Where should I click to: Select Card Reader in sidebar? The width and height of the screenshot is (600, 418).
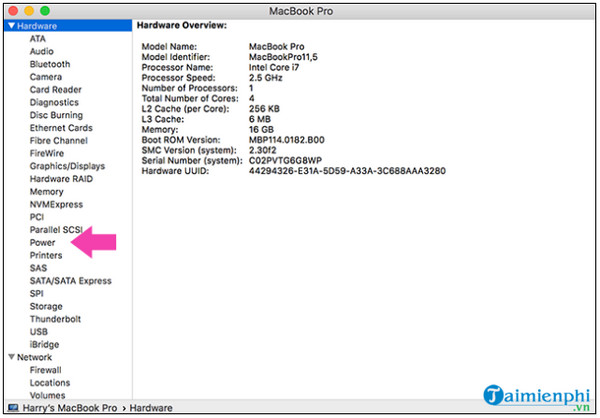[x=55, y=90]
